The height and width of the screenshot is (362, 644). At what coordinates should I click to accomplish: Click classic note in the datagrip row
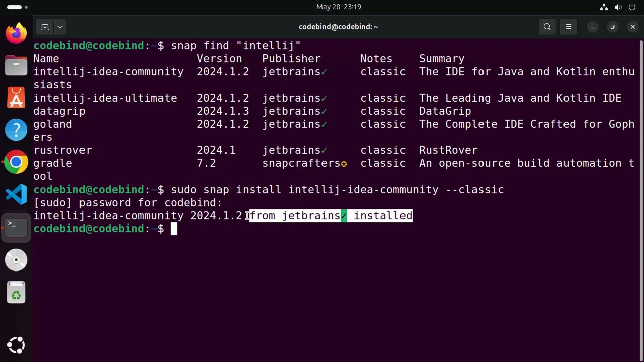tap(383, 111)
